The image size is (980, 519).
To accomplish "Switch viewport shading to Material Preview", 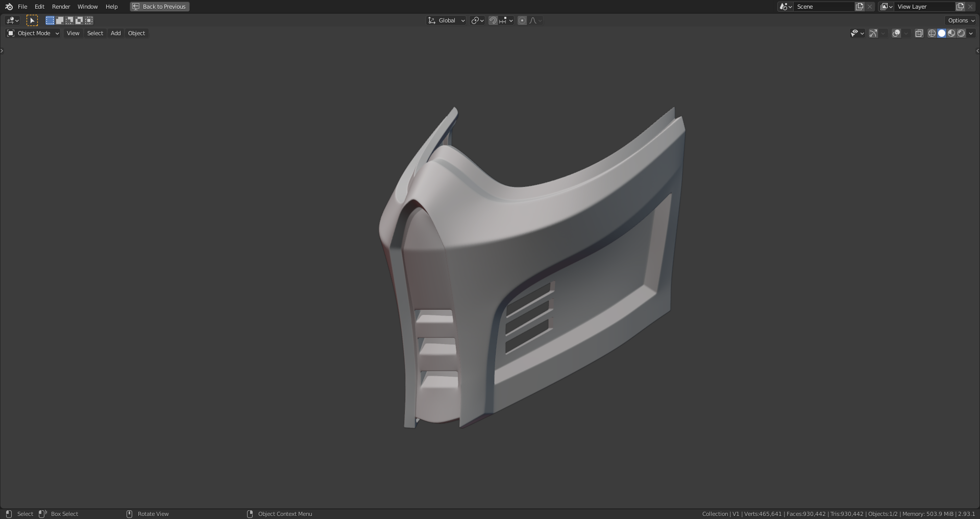I will click(951, 33).
